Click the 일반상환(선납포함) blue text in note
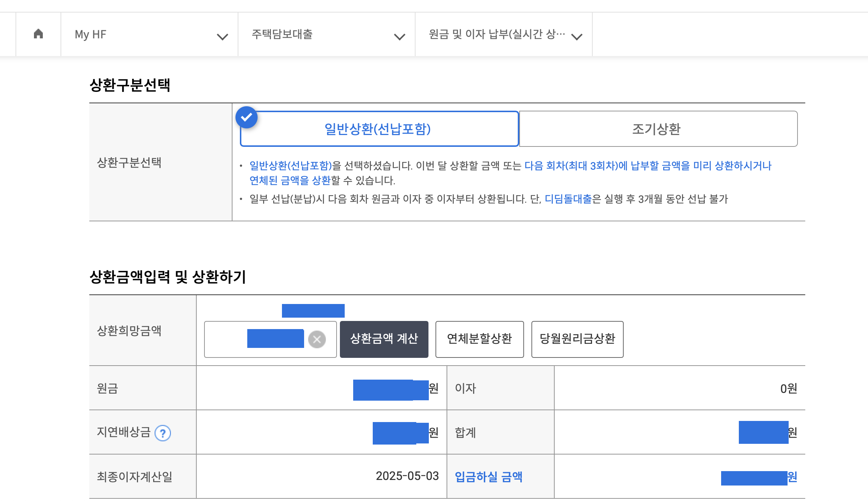This screenshot has width=868, height=501. 291,166
